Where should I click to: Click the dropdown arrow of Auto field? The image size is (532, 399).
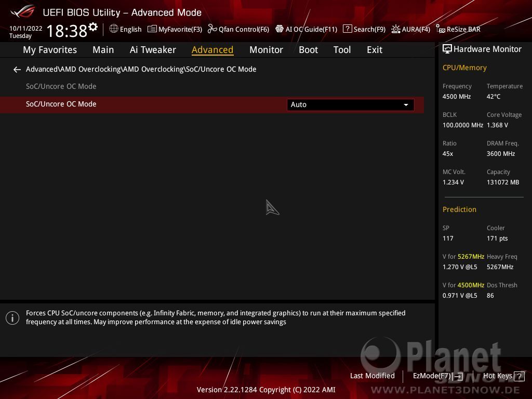tap(406, 105)
